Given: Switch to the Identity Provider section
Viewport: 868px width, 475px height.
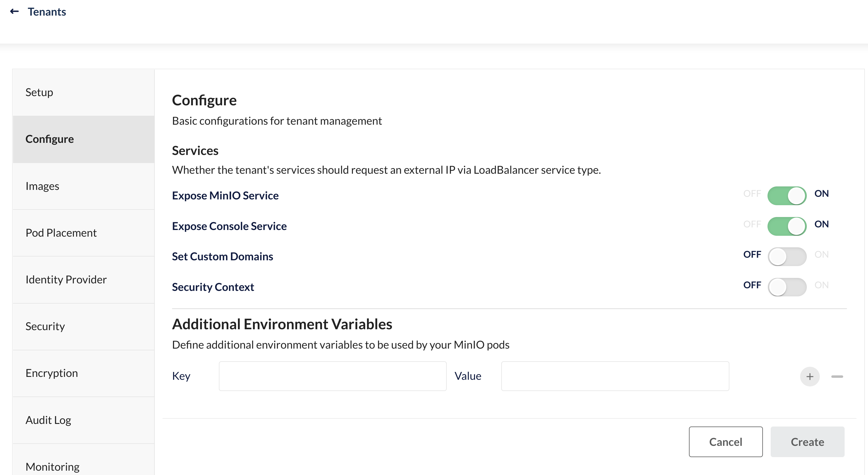Looking at the screenshot, I should click(66, 279).
